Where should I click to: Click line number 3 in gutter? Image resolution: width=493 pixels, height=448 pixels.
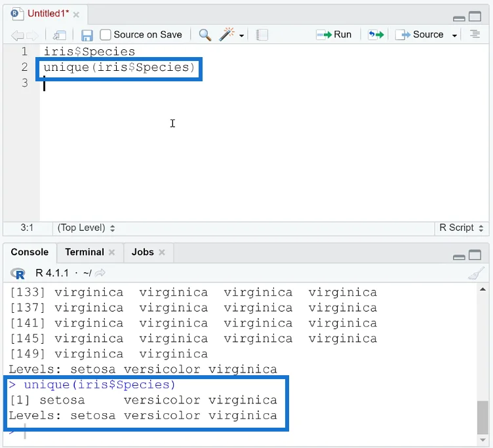click(24, 83)
